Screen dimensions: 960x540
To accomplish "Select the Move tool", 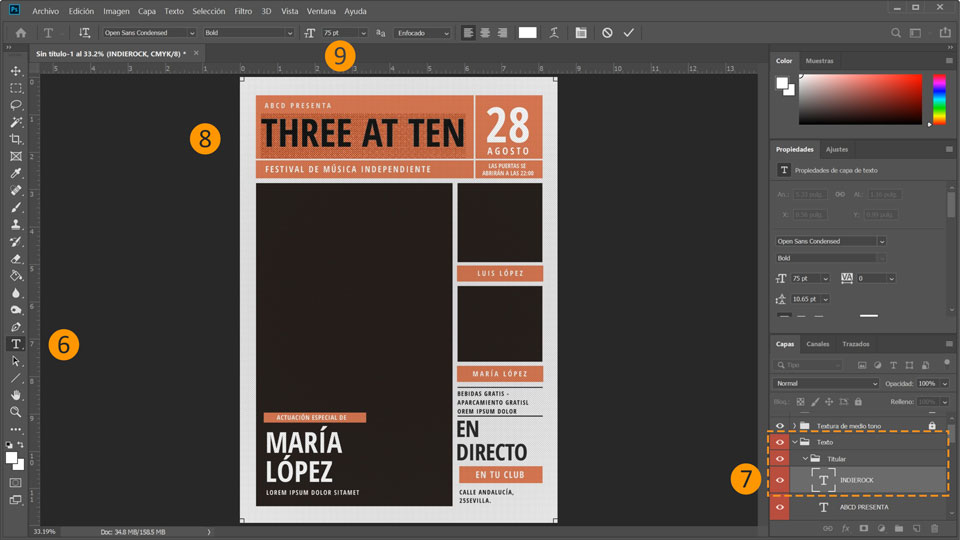I will coord(16,71).
